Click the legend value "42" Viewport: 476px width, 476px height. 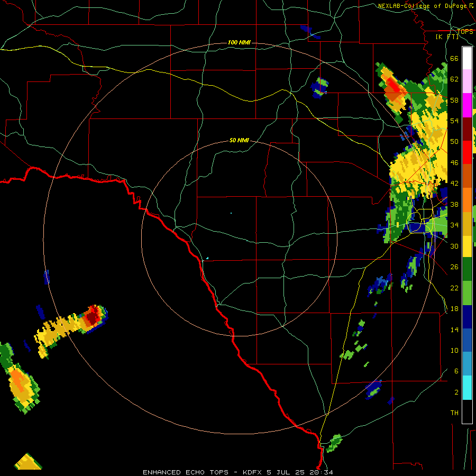(x=454, y=184)
